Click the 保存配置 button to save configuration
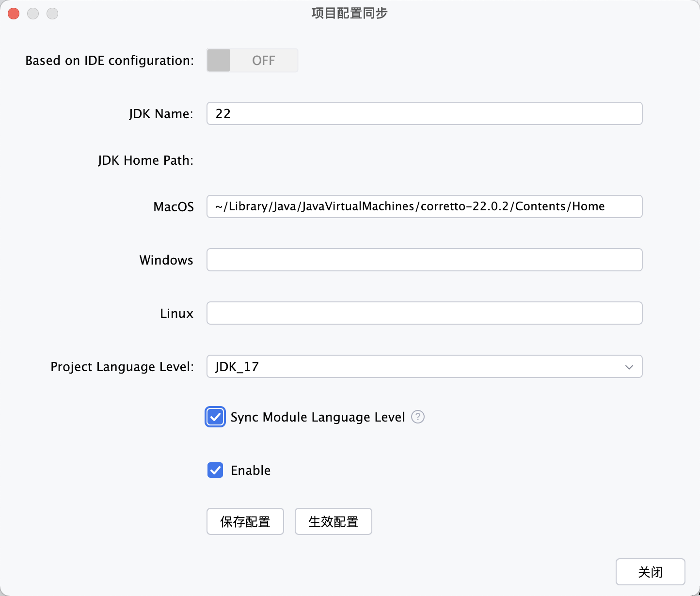 pyautogui.click(x=245, y=521)
